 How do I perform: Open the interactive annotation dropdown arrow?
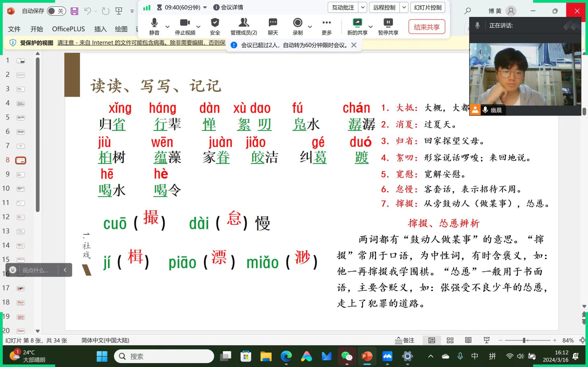(363, 7)
